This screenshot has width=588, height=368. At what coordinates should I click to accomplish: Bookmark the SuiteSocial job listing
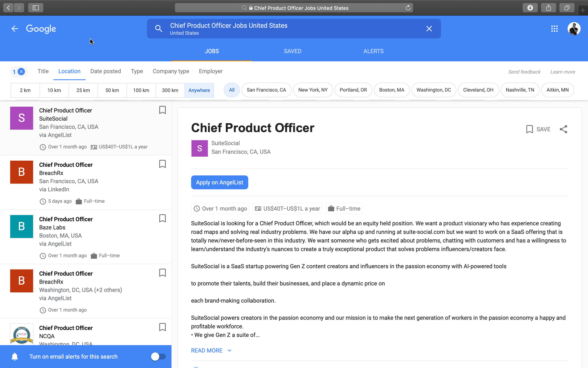[x=162, y=110]
